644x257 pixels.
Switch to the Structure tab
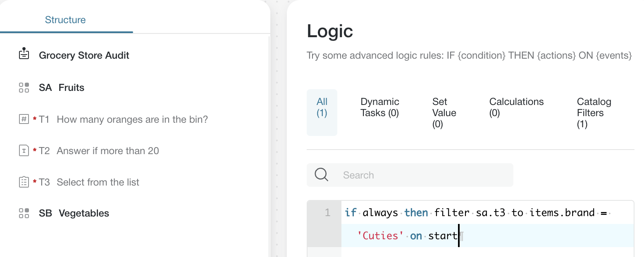point(65,20)
